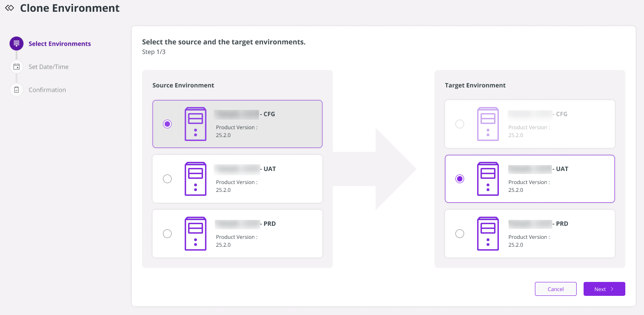This screenshot has height=315, width=644.
Task: Select the PRD radio button under Source Environment
Action: (167, 234)
